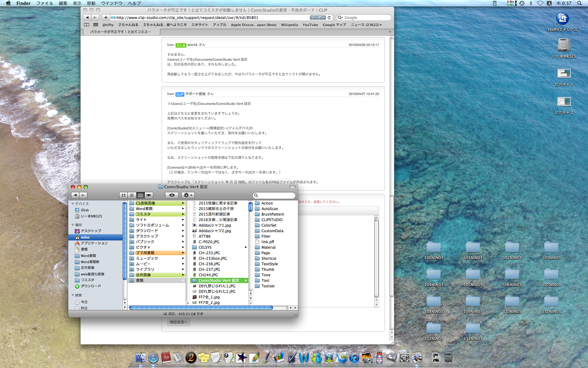This screenshot has height=368, width=588.
Task: Open the ファイル menu in menu bar
Action: 44,3
